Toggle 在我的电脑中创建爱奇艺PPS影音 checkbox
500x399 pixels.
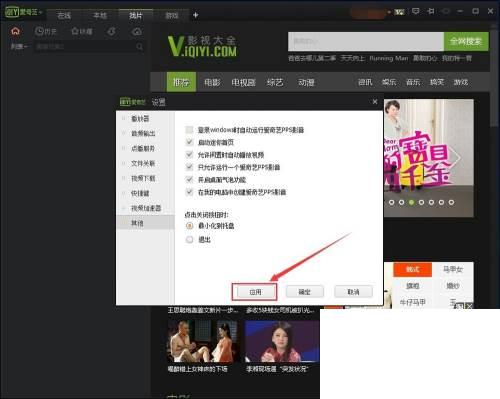click(189, 192)
